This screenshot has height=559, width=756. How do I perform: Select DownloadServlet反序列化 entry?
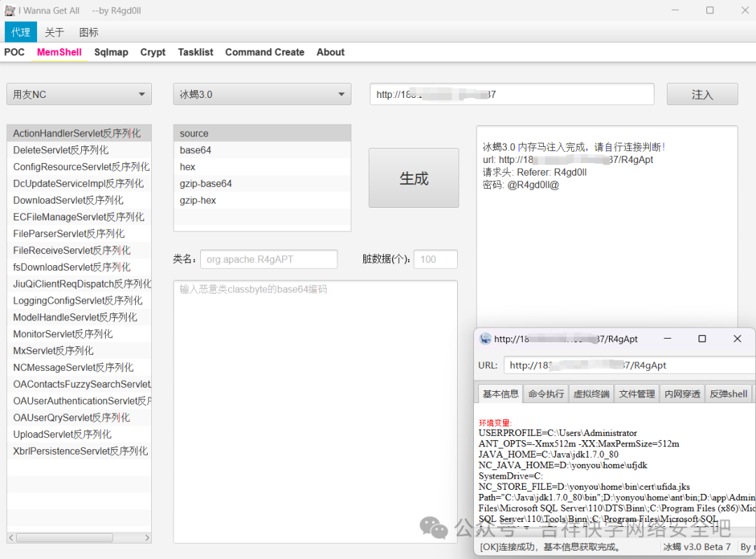coord(79,200)
